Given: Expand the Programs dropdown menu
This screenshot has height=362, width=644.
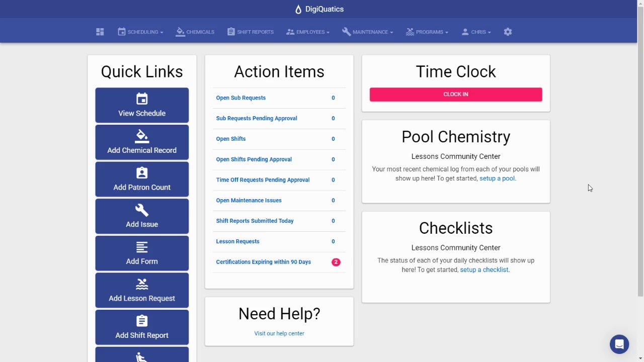Looking at the screenshot, I should 427,32.
